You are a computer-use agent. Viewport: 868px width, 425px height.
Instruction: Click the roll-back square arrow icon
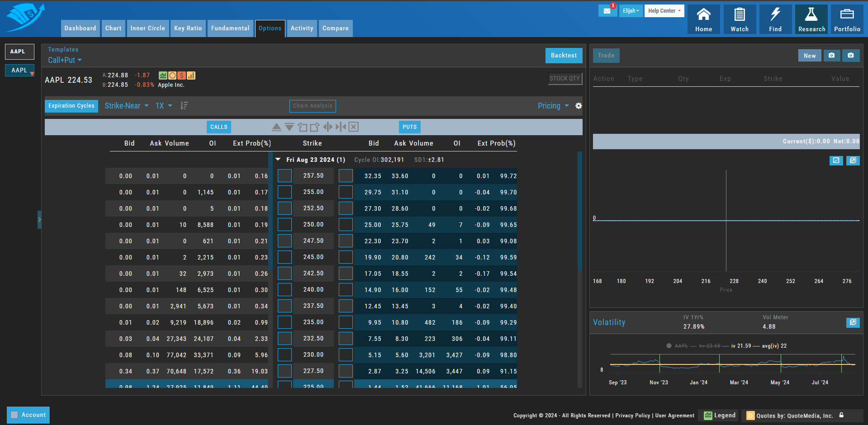[303, 127]
